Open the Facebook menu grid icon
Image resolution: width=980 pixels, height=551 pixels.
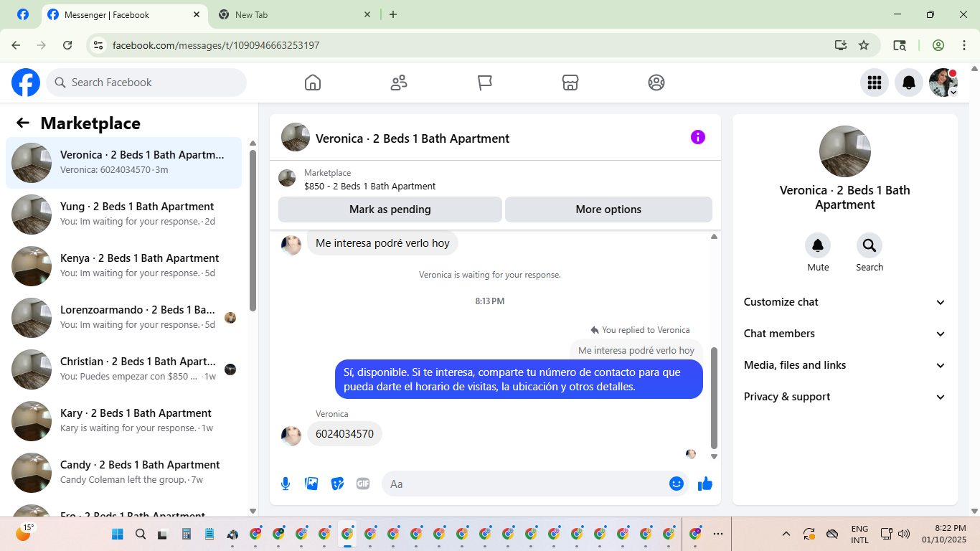[x=875, y=83]
